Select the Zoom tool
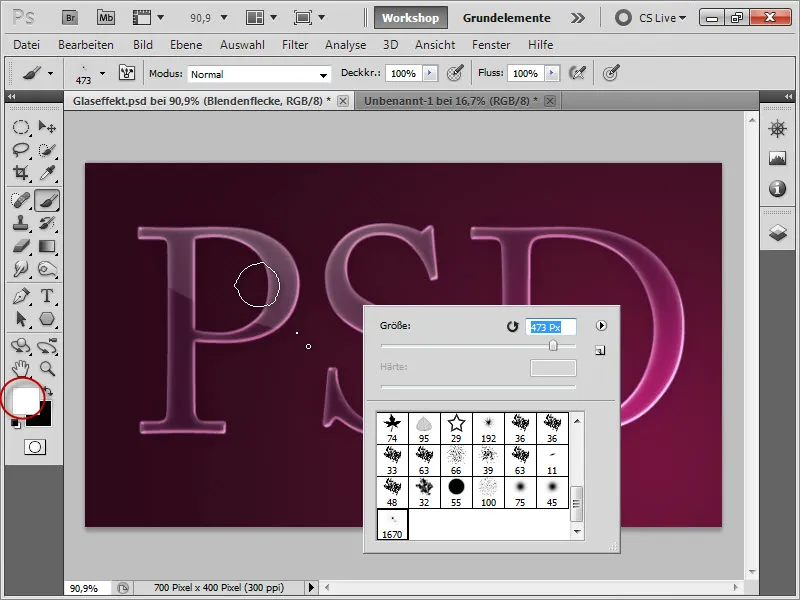Screen dimensions: 800x600 (47, 368)
